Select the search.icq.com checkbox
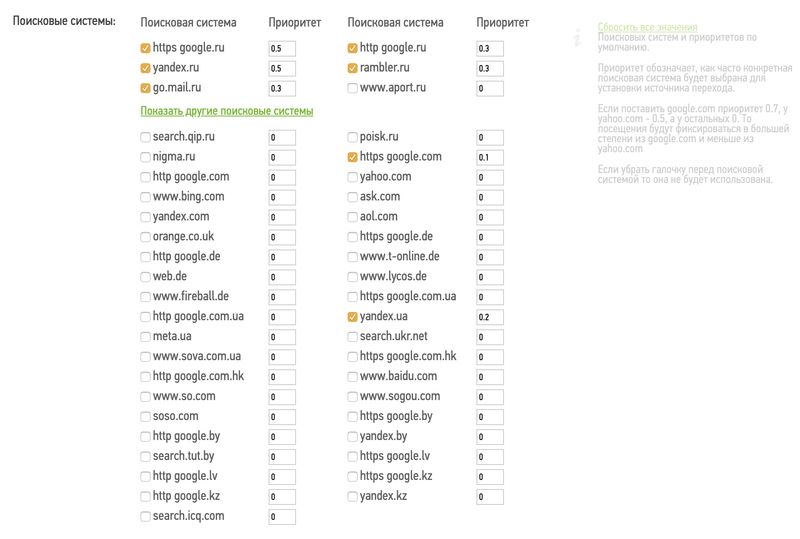 (x=146, y=517)
